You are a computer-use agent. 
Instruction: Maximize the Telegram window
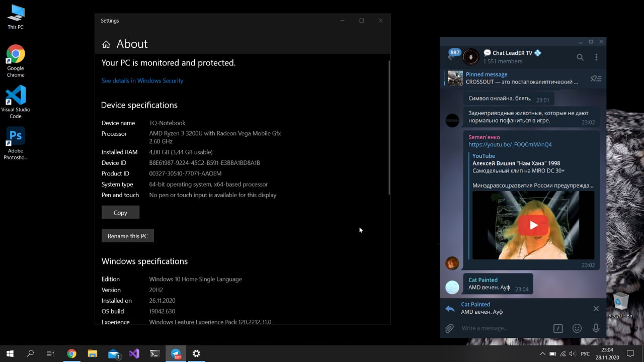[x=591, y=42]
